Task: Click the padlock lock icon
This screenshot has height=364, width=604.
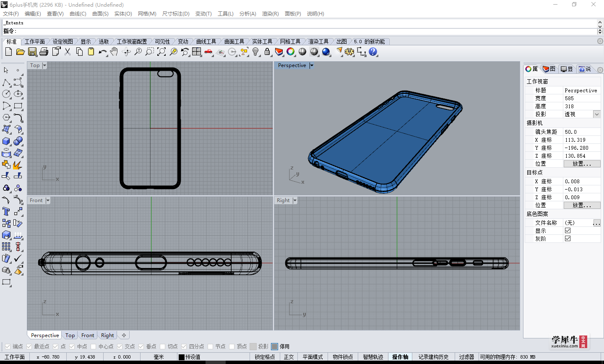Action: coord(267,52)
